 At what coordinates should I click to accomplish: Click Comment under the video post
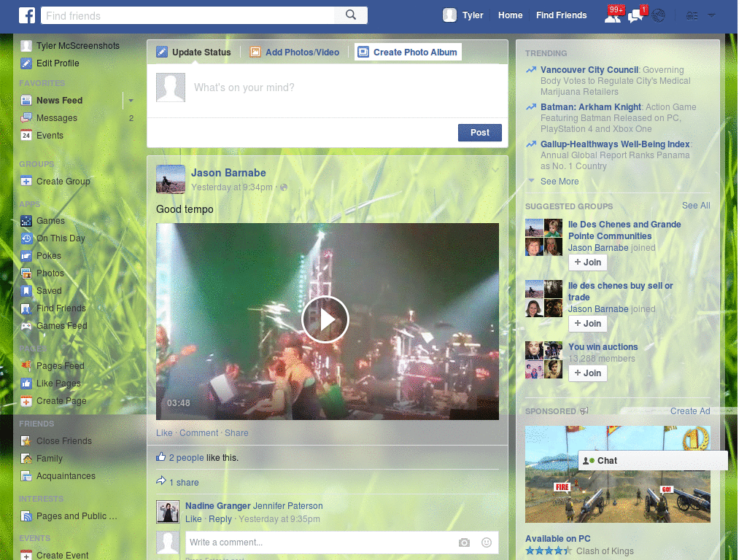[198, 433]
